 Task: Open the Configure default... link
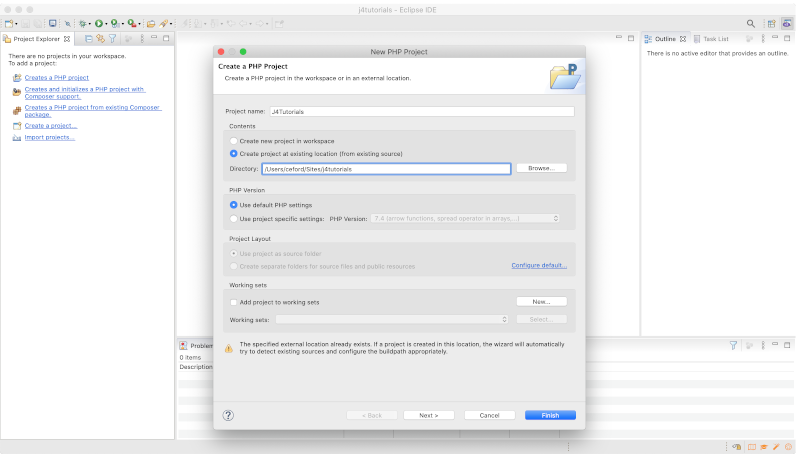[x=539, y=265]
